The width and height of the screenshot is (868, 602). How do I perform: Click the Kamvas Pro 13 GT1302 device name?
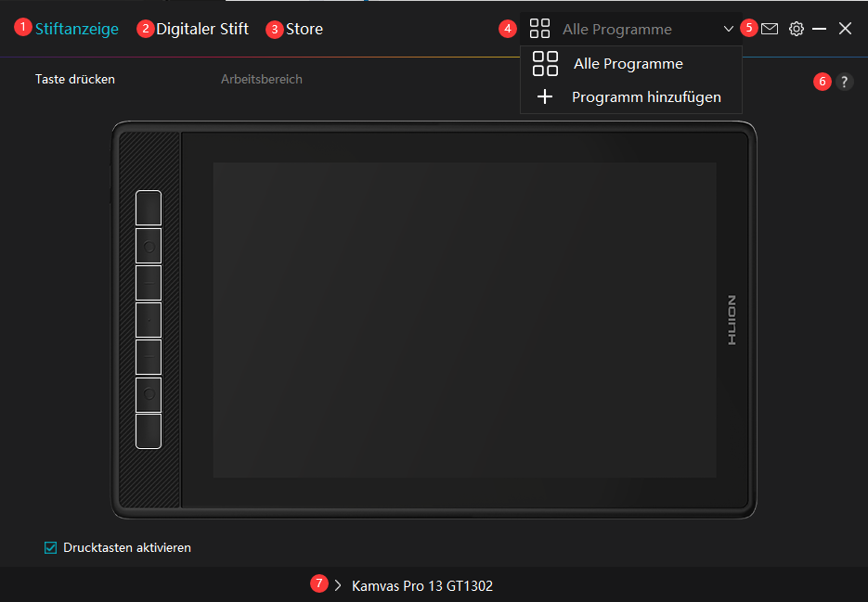coord(421,586)
